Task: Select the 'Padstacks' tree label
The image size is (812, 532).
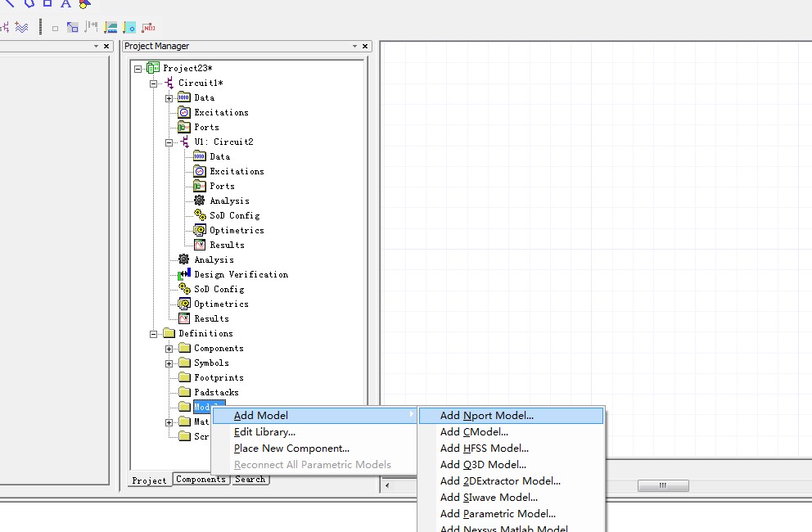Action: [x=216, y=392]
